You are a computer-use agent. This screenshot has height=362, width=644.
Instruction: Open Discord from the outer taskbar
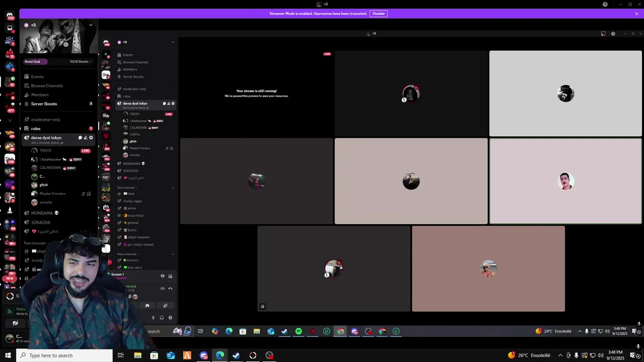(x=203, y=355)
